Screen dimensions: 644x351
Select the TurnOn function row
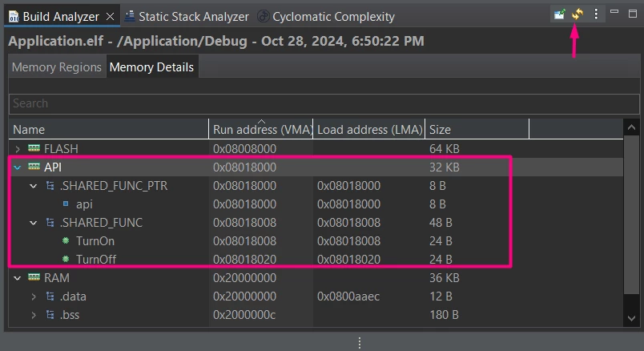tap(316, 241)
